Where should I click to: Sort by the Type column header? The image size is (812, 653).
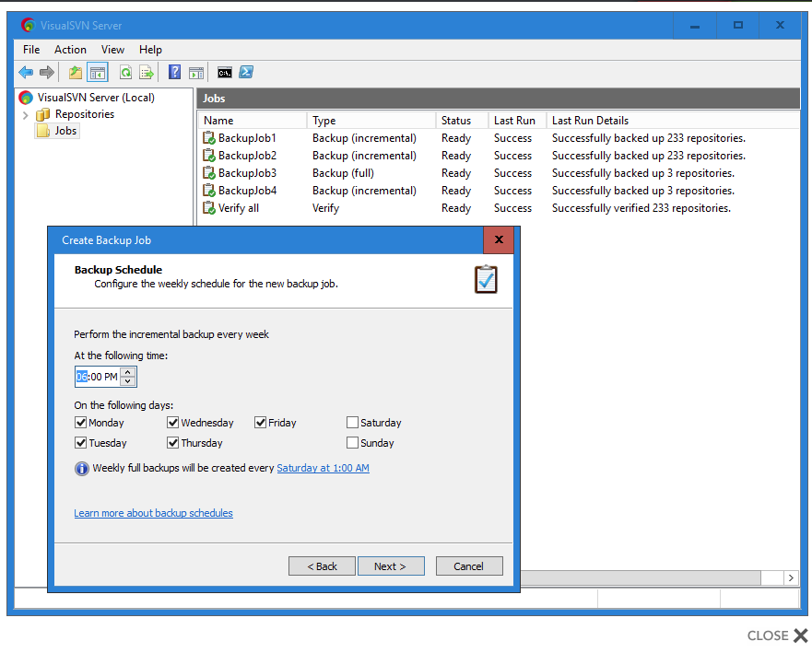click(x=371, y=121)
